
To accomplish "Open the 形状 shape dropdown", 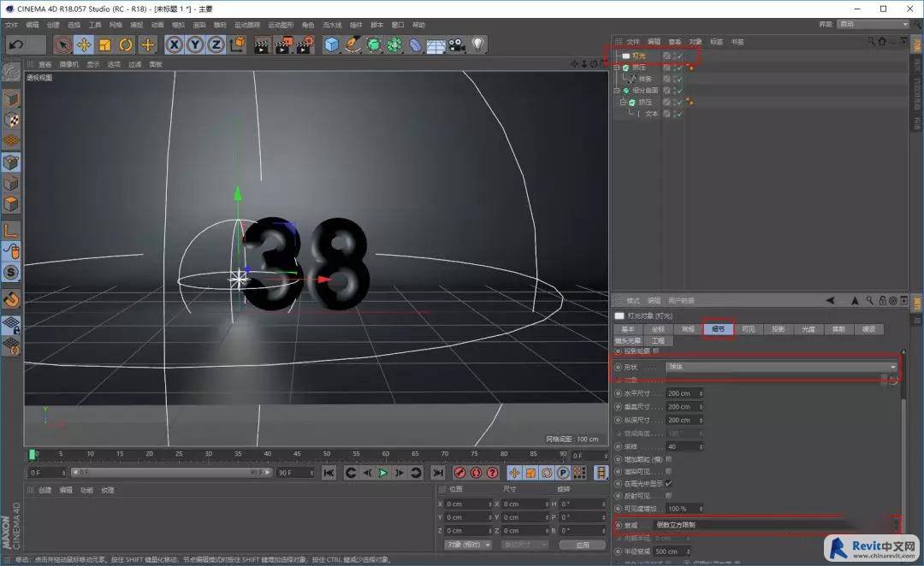I will (781, 367).
